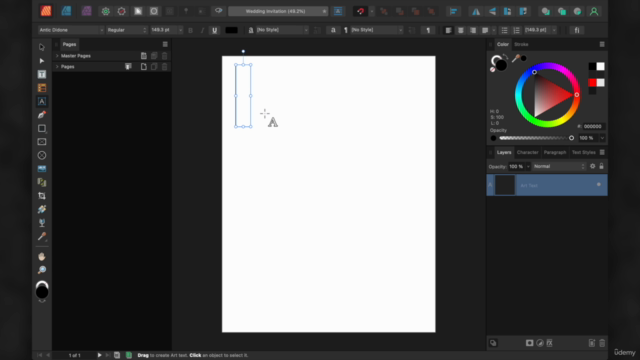Set center paragraph alignment
The height and width of the screenshot is (360, 640).
(460, 30)
